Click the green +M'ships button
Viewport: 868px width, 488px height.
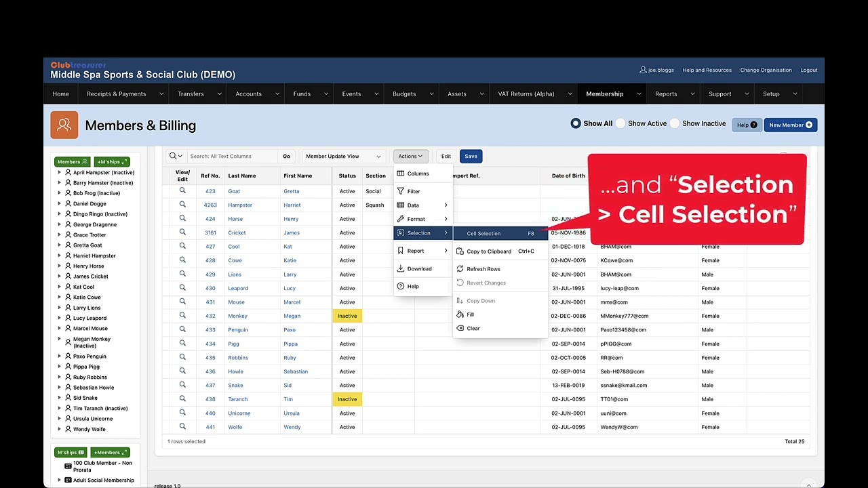click(x=112, y=162)
